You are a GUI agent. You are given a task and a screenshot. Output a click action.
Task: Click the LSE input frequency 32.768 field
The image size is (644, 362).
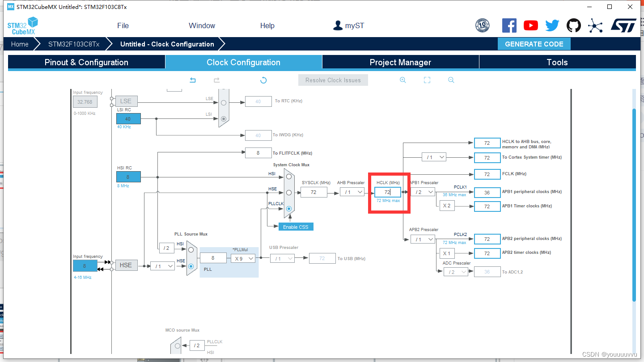click(x=85, y=101)
